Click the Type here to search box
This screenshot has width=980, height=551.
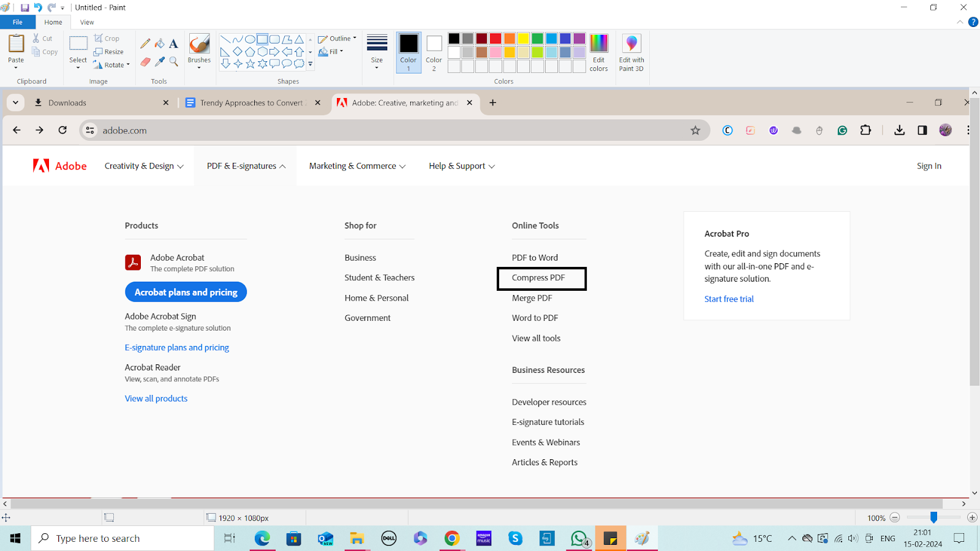[123, 538]
